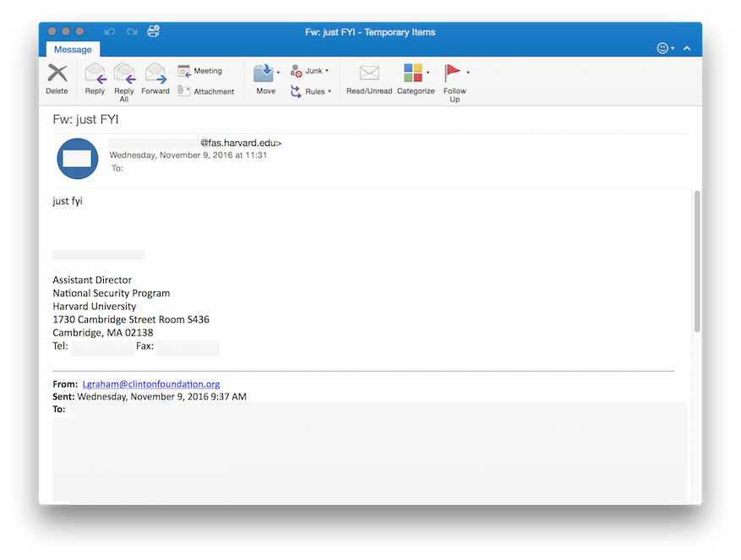Click the 'Fw: just FYI' subject heading
741x560 pixels.
(85, 120)
